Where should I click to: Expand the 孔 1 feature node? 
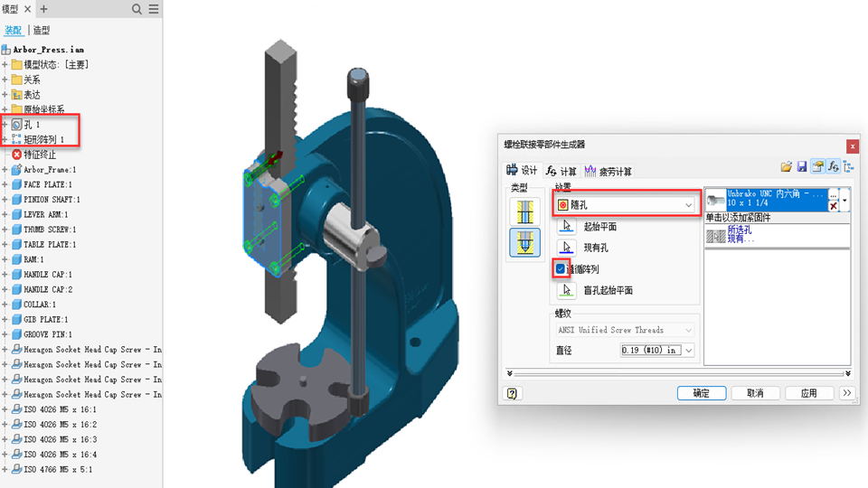coord(5,125)
